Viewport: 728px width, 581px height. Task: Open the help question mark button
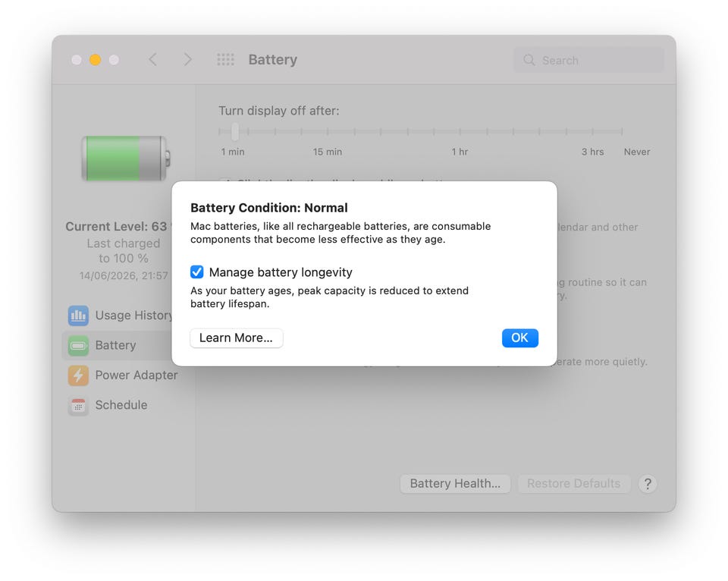(647, 483)
